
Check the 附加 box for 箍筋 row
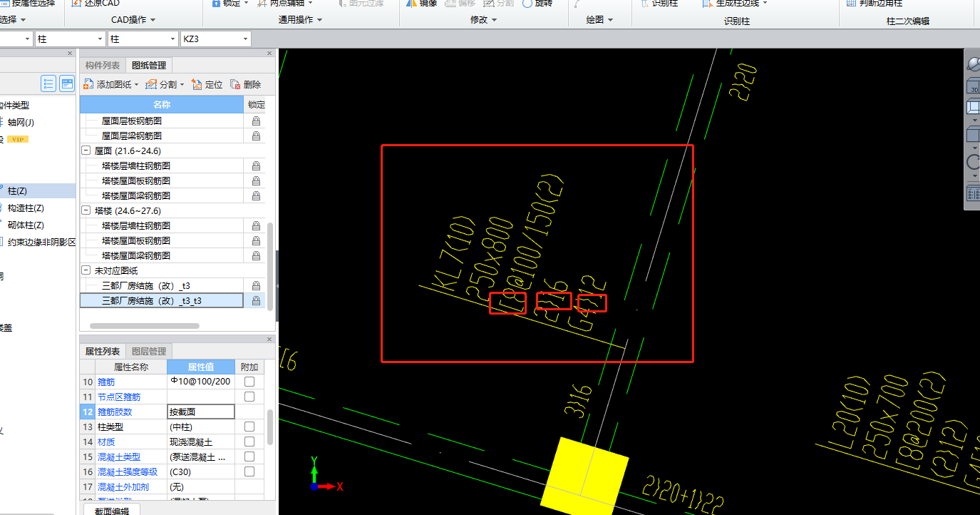point(249,382)
